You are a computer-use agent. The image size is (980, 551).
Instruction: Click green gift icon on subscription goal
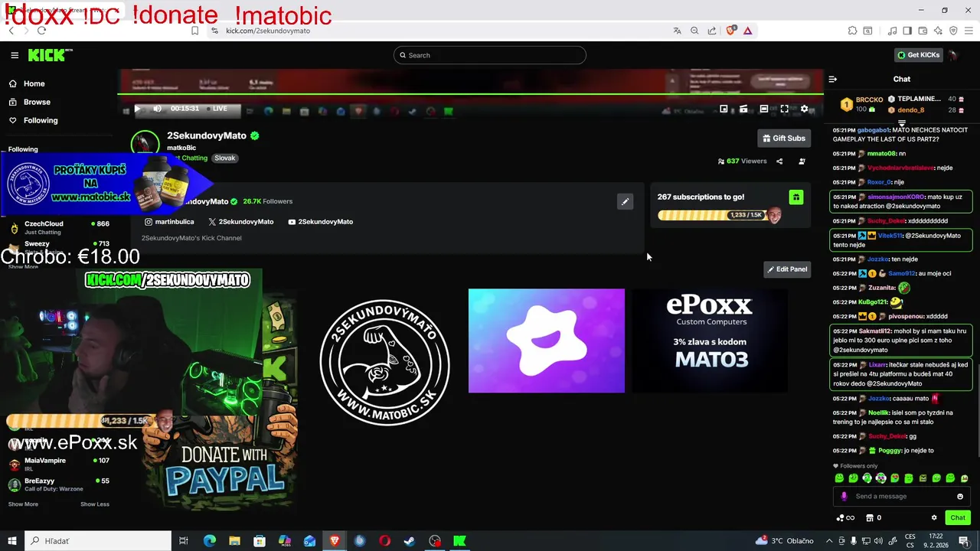pyautogui.click(x=796, y=197)
